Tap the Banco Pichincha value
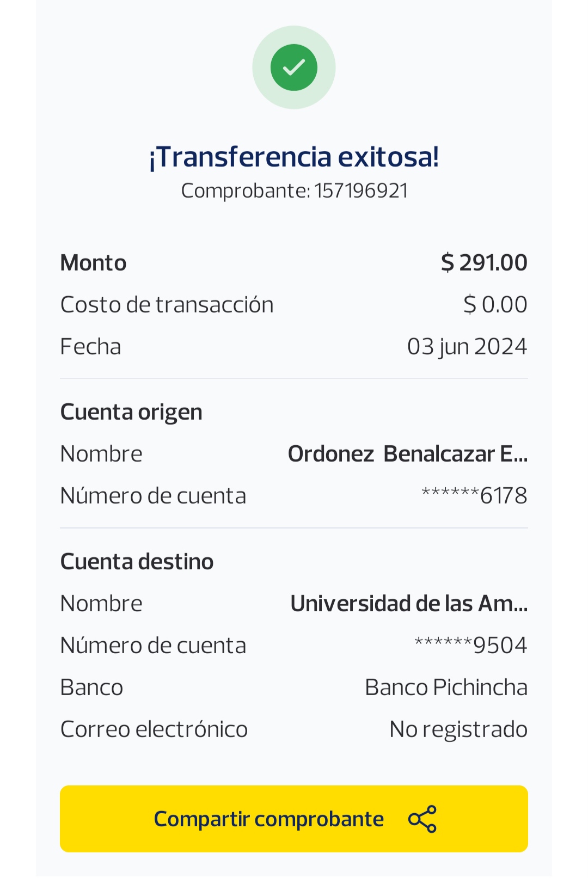 coord(446,687)
